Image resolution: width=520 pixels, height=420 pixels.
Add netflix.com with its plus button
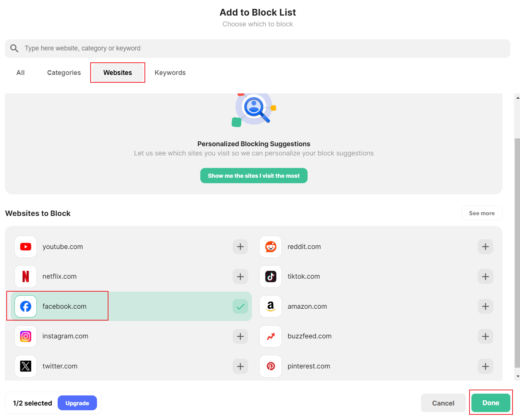(x=240, y=276)
